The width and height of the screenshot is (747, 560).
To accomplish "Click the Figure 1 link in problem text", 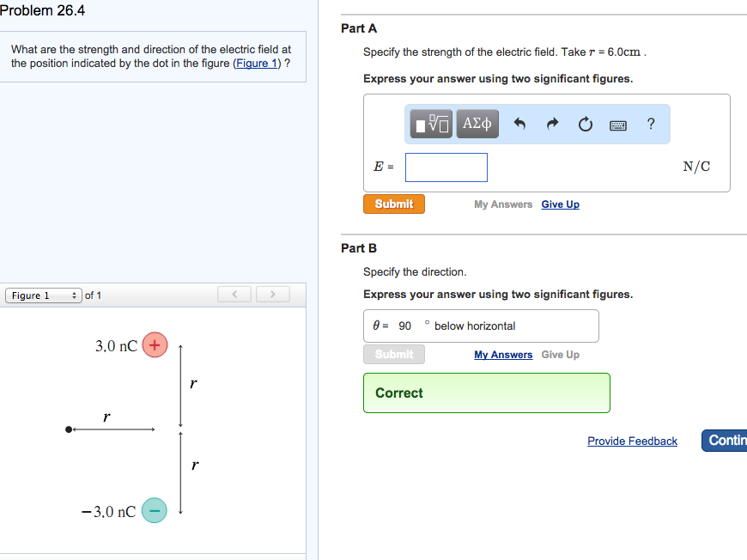I will (x=258, y=64).
